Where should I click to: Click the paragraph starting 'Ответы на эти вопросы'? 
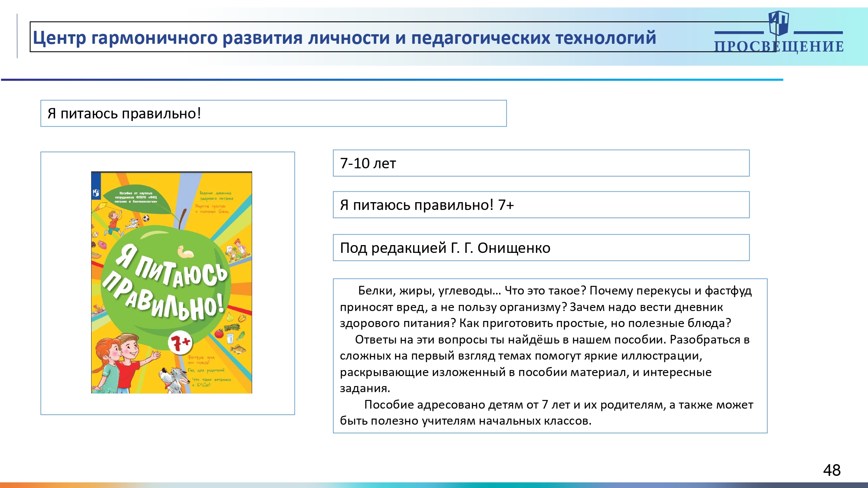[545, 364]
